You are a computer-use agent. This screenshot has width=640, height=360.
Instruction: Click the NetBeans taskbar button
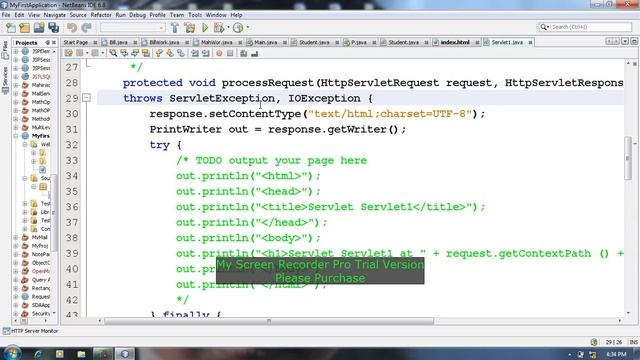point(124,354)
